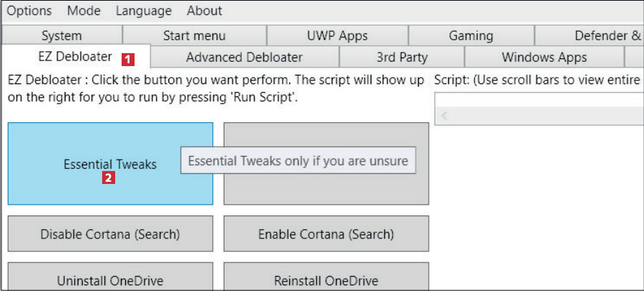This screenshot has height=291, width=644.
Task: Open the UWP Apps tab
Action: 337,35
